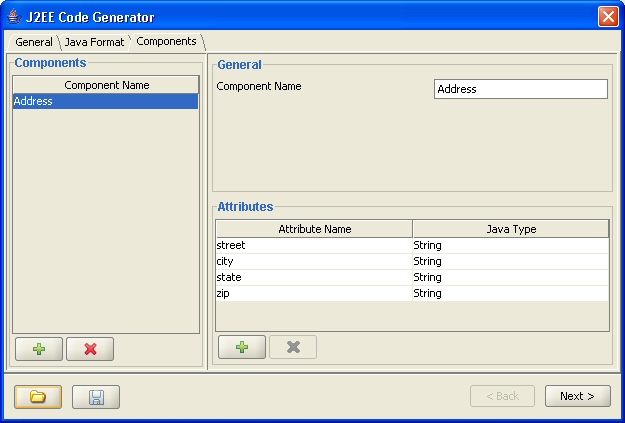Image resolution: width=625 pixels, height=423 pixels.
Task: Click the String type cell for city
Action: click(x=511, y=261)
